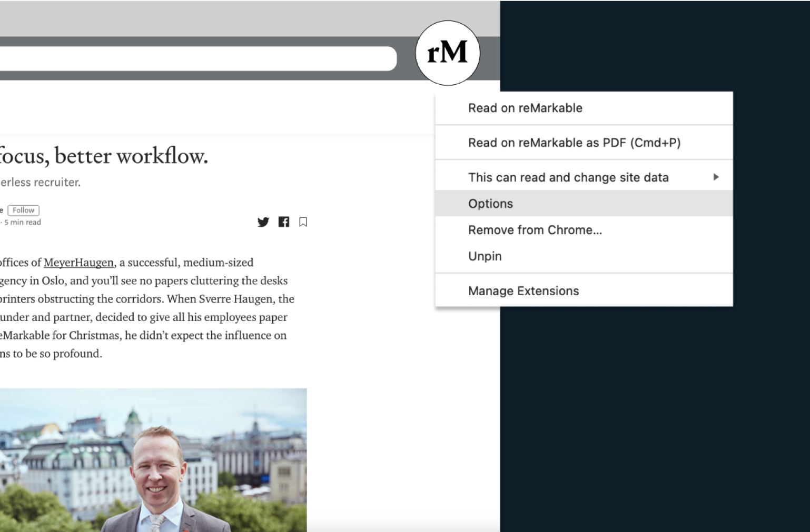Choose Read on reMarkable as PDF
The image size is (810, 532).
point(574,143)
